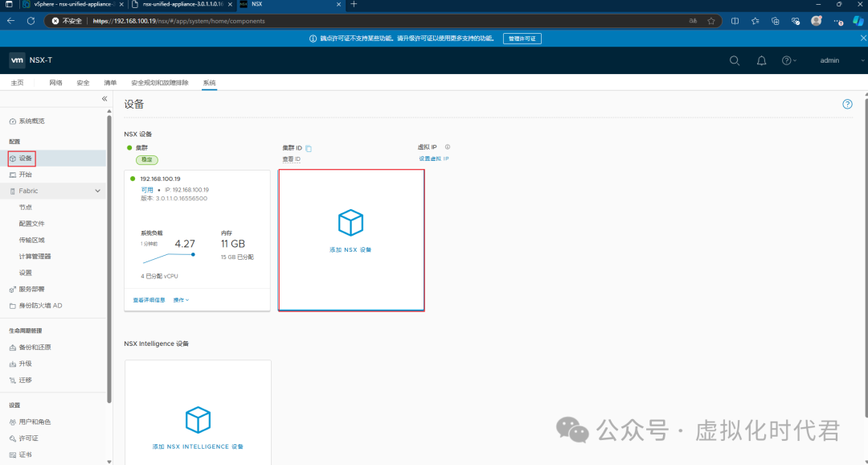The height and width of the screenshot is (465, 868).
Task: Open the admin user dropdown
Action: click(841, 60)
